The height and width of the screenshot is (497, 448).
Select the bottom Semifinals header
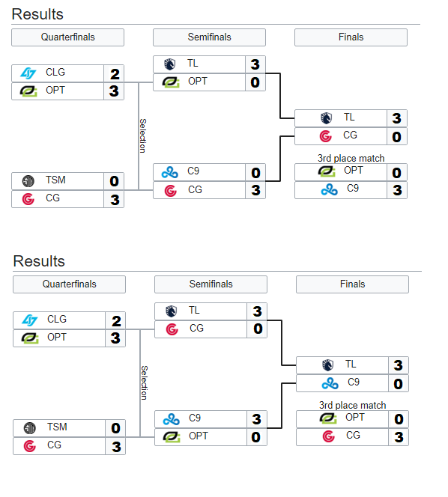211,284
